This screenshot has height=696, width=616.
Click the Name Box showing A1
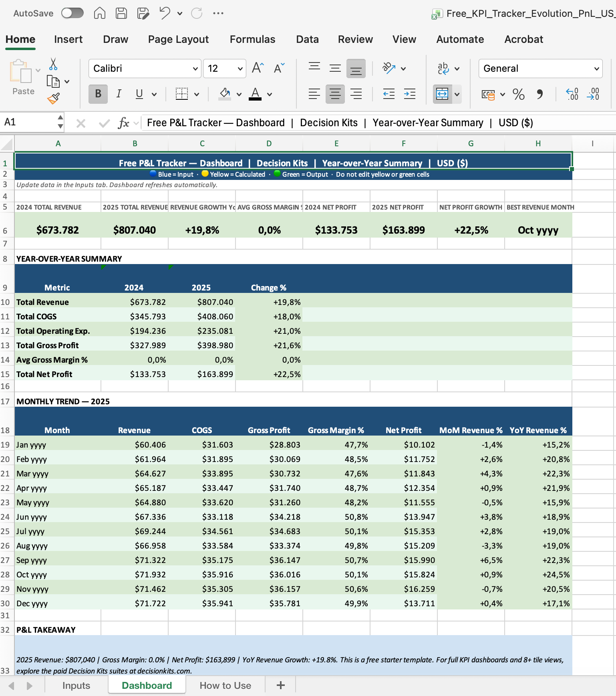(28, 122)
